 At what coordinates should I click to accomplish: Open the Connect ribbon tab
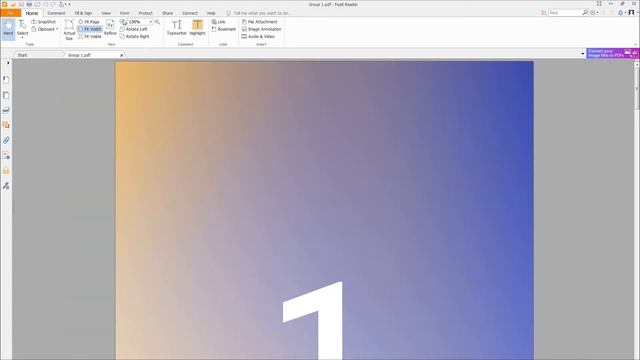[x=190, y=13]
